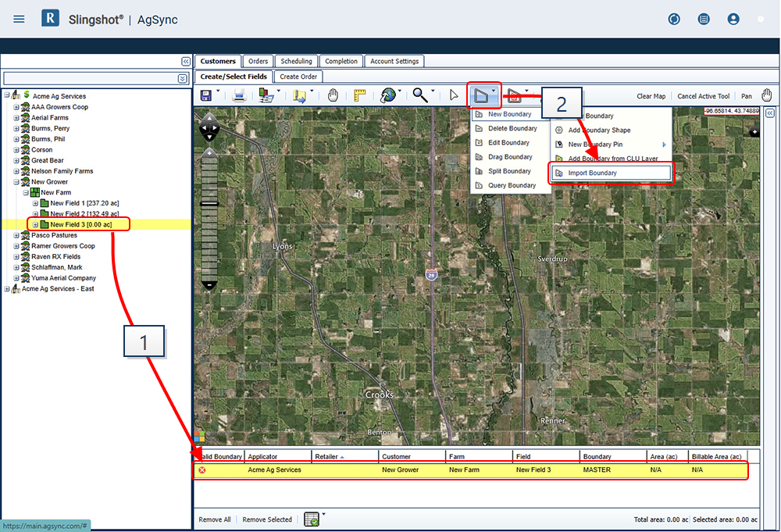Expand the Pasco Pastures node

(x=16, y=236)
